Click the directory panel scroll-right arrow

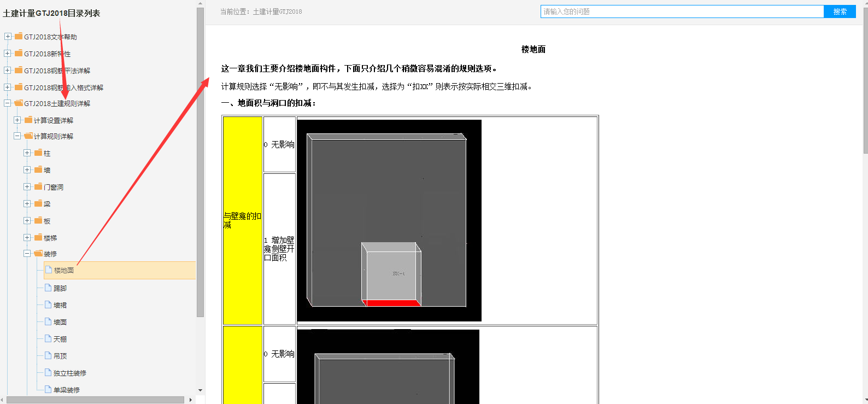click(190, 400)
